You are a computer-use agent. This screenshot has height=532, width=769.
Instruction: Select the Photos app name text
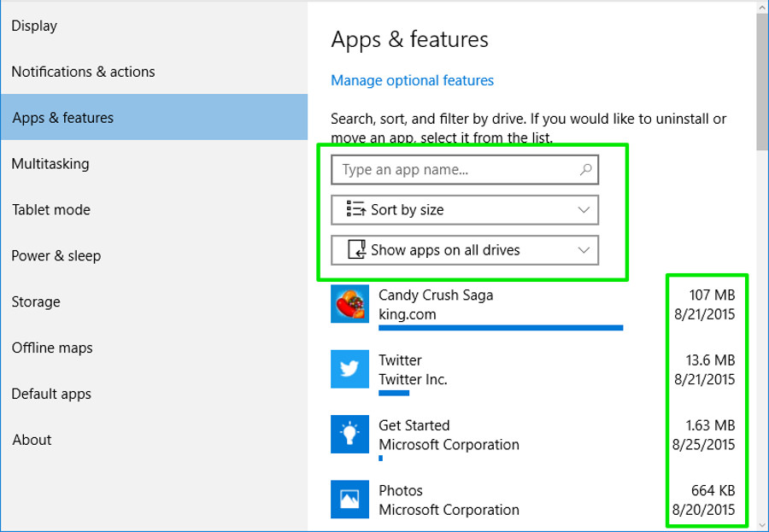point(401,491)
